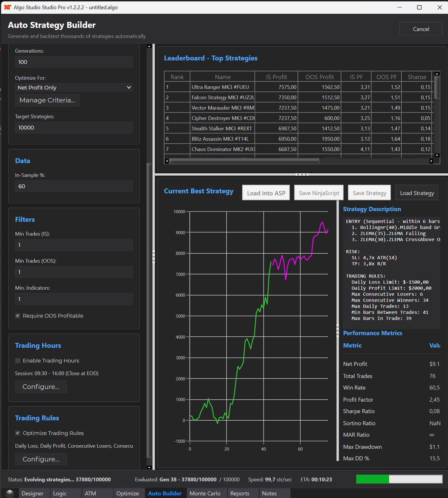Open the Optimize For dropdown
Screen dimensions: 448x498
(x=74, y=87)
